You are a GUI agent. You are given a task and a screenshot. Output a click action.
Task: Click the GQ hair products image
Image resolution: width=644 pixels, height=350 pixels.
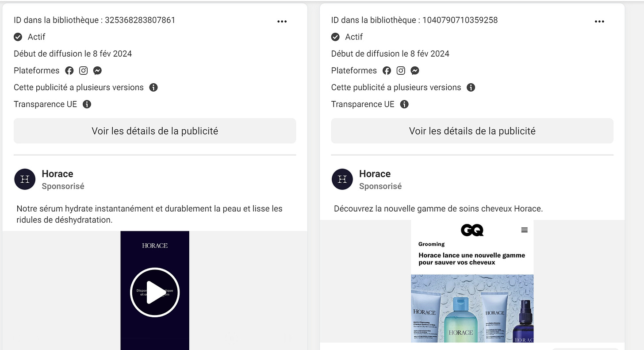[x=472, y=308]
